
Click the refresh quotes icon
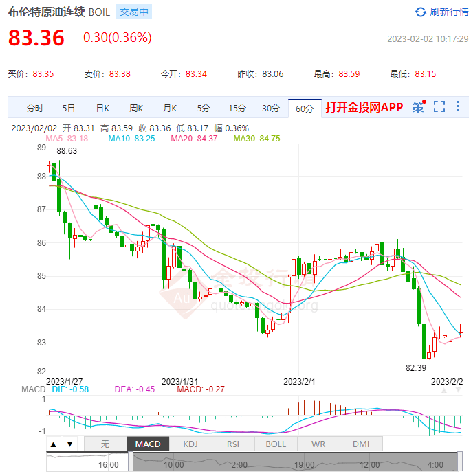click(x=420, y=12)
